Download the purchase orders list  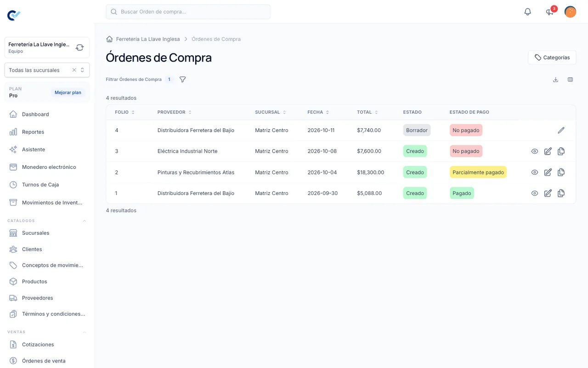click(555, 80)
